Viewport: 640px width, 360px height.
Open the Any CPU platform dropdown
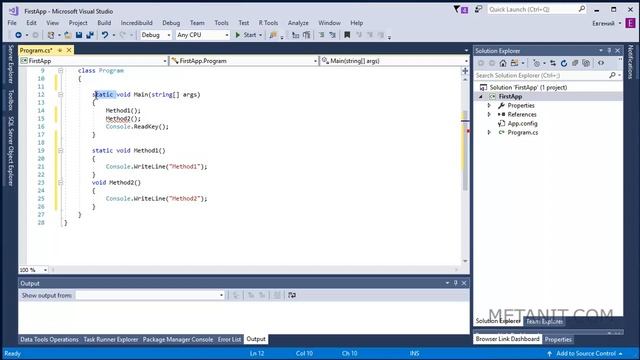click(x=202, y=35)
